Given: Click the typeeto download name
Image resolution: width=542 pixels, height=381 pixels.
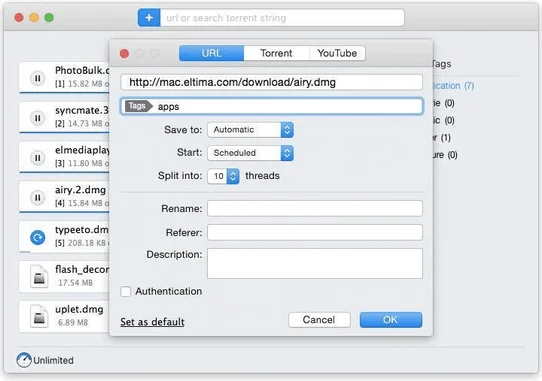Looking at the screenshot, I should 82,230.
